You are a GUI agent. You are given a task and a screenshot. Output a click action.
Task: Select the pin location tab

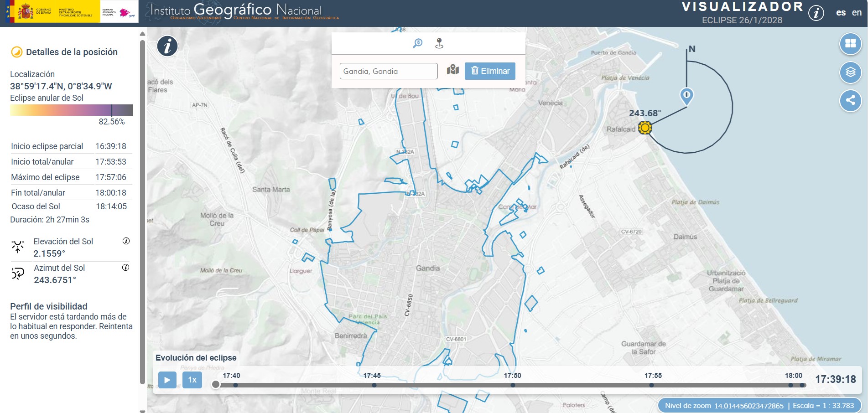click(x=439, y=43)
